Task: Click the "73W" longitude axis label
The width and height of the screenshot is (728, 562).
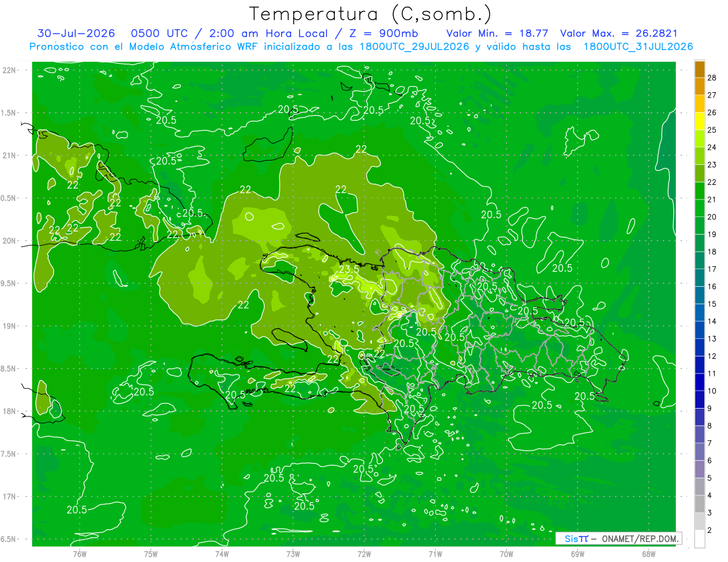Action: point(293,553)
